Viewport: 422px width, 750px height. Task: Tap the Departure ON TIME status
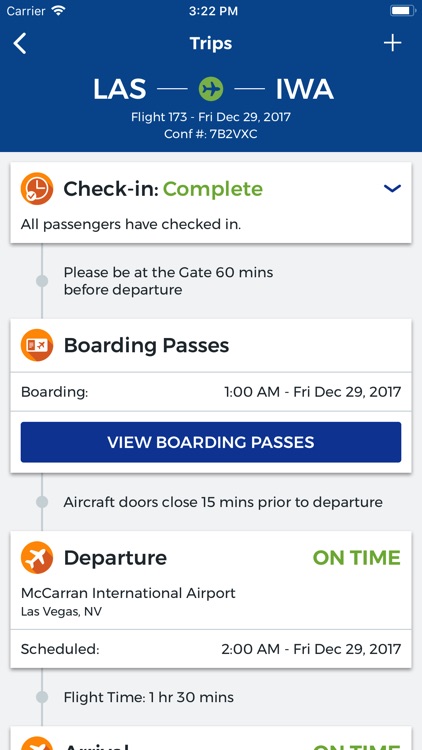click(x=356, y=558)
